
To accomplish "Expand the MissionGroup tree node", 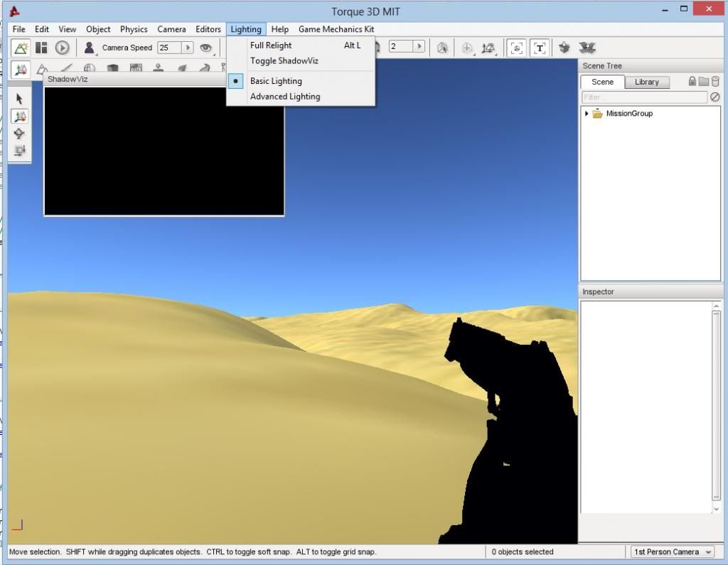I will pos(587,114).
